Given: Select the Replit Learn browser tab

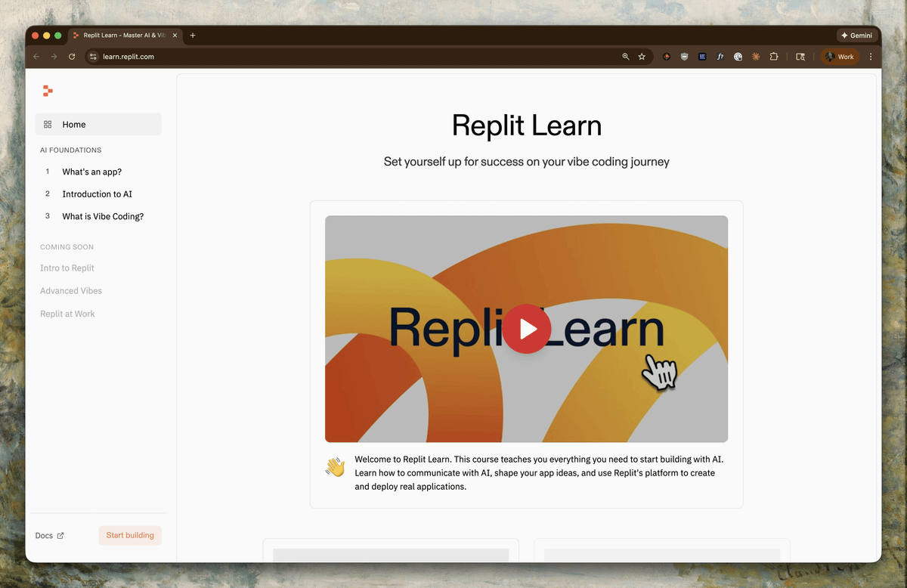Looking at the screenshot, I should click(125, 36).
